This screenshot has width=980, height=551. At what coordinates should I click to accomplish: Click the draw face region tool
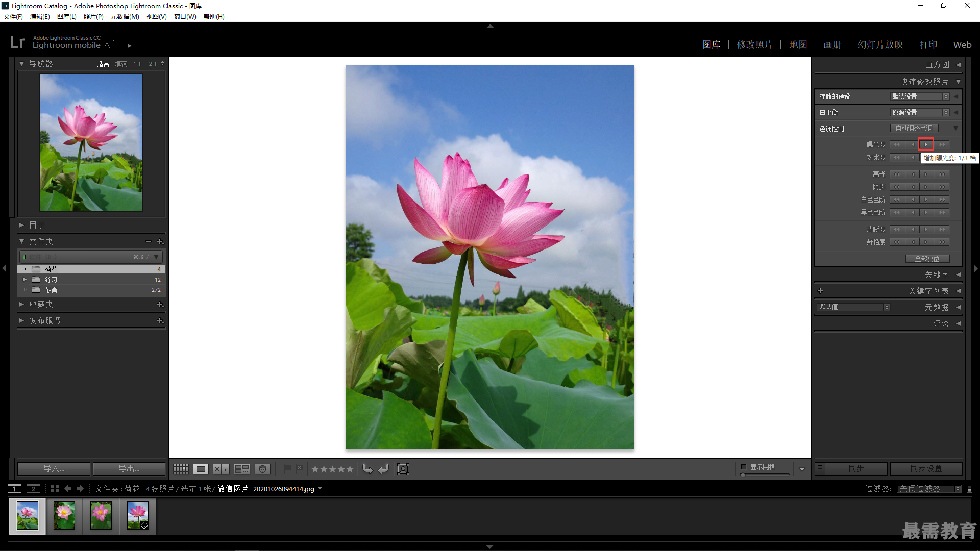click(x=403, y=469)
